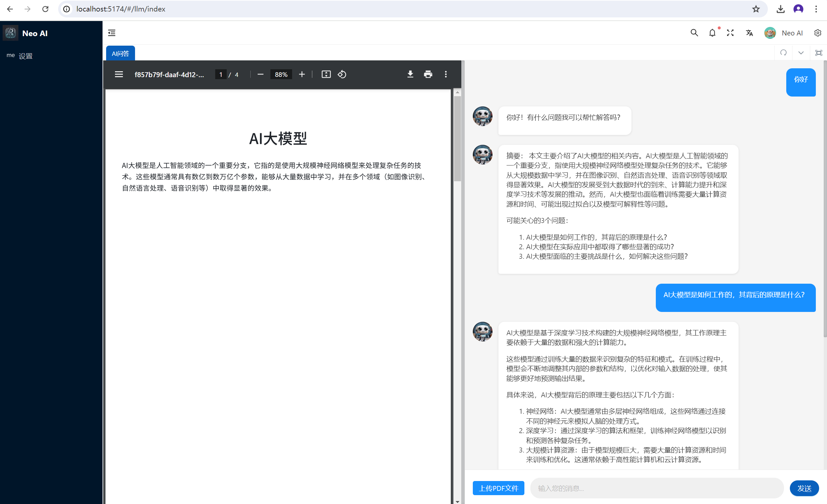Open PDF viewer more actions menu
Viewport: 827px width, 504px height.
(x=446, y=75)
